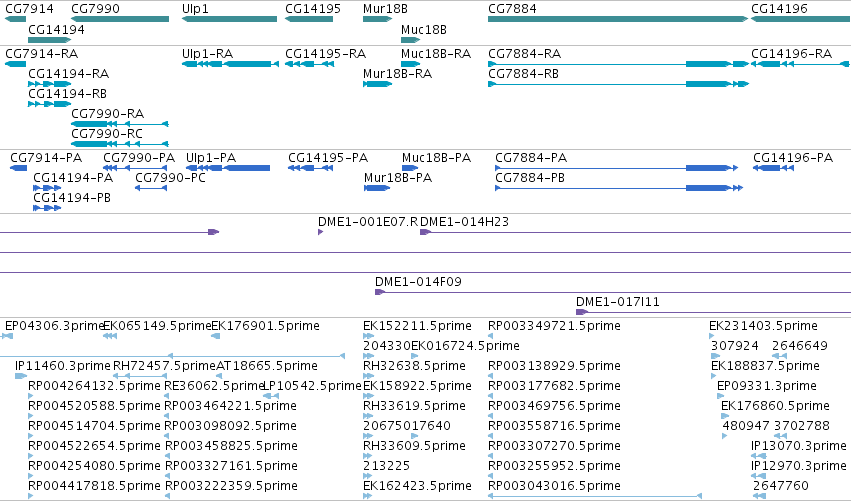
Task: Click EST RH33619.5prime
Action: pos(415,407)
